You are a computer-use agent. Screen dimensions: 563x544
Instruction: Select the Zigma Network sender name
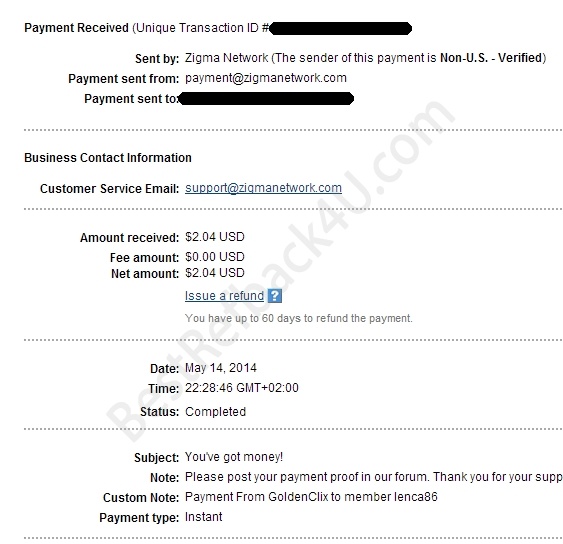point(227,58)
